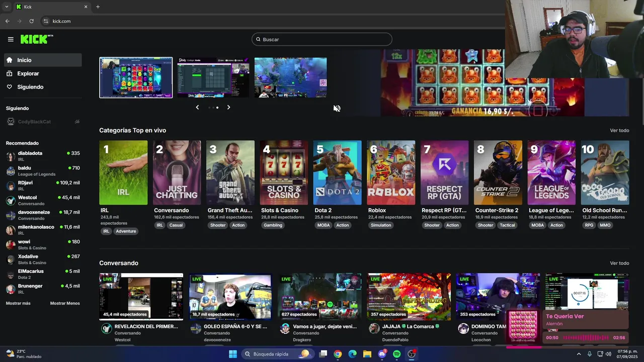This screenshot has height=362, width=644.
Task: Click the KICK logo
Action: (x=37, y=39)
